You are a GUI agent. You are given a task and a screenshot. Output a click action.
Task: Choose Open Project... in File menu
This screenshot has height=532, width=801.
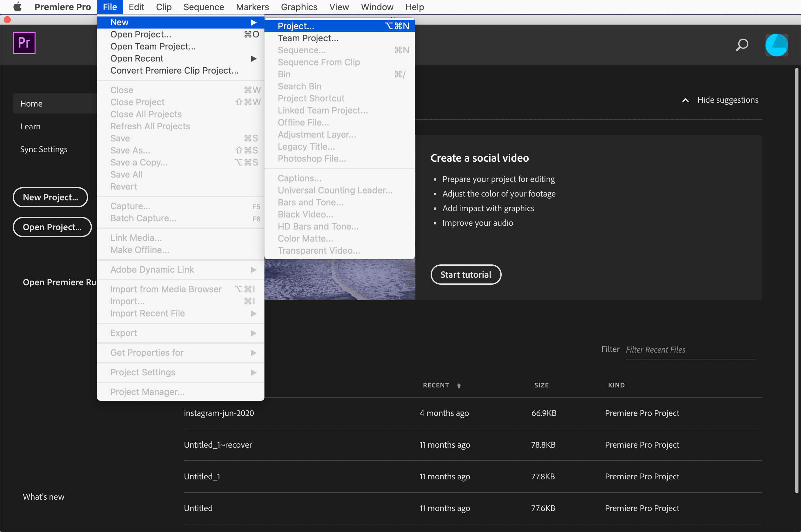(x=141, y=34)
